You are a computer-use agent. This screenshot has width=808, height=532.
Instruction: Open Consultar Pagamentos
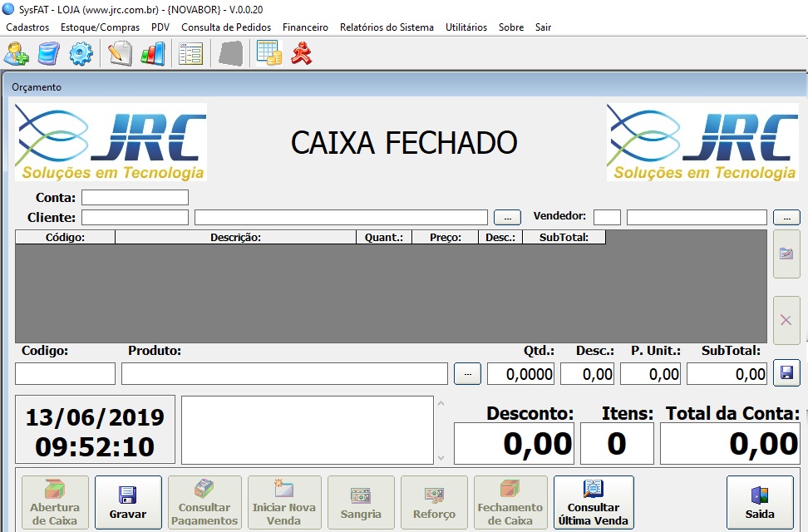click(204, 501)
